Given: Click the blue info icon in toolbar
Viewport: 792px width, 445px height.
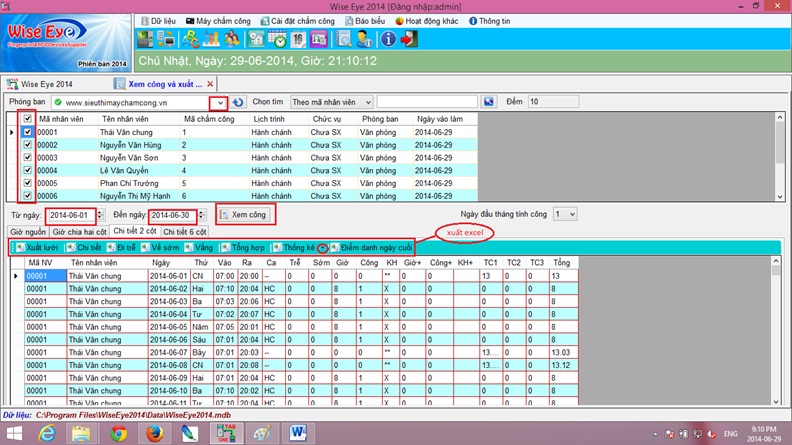Looking at the screenshot, I should [389, 39].
